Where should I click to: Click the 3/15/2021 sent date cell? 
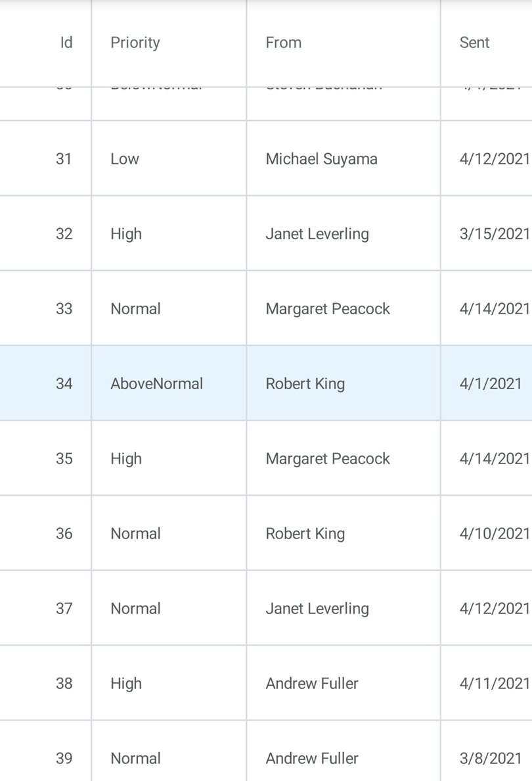tap(494, 234)
